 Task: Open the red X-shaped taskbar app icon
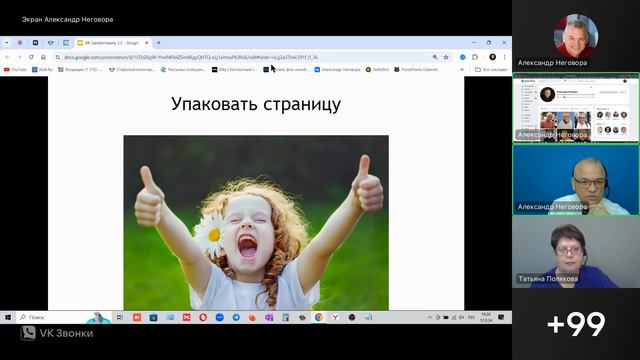(187, 317)
